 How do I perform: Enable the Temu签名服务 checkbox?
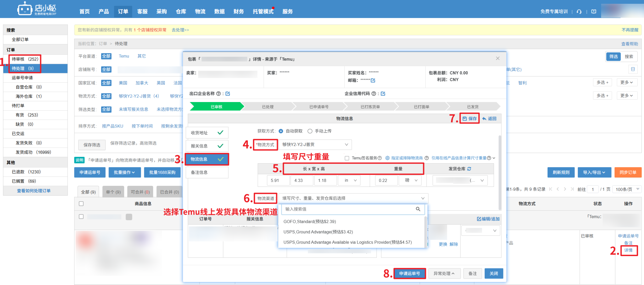click(x=347, y=158)
